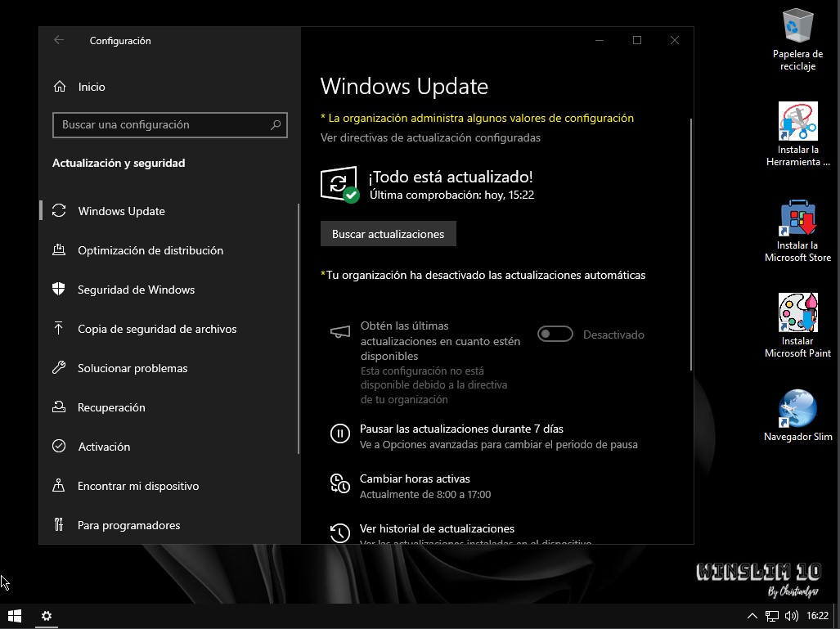This screenshot has width=840, height=629.
Task: Open Ver historial de actualizaciones
Action: tap(437, 529)
